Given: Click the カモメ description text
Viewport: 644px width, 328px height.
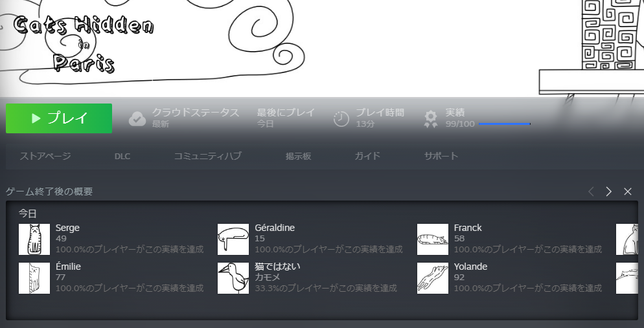Looking at the screenshot, I should point(268,278).
